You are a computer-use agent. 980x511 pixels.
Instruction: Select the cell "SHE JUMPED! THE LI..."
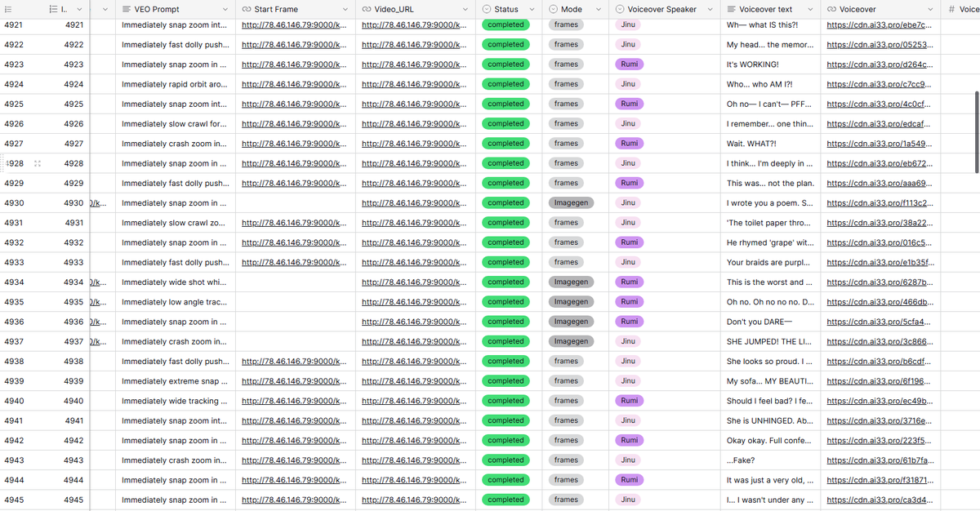pos(771,341)
